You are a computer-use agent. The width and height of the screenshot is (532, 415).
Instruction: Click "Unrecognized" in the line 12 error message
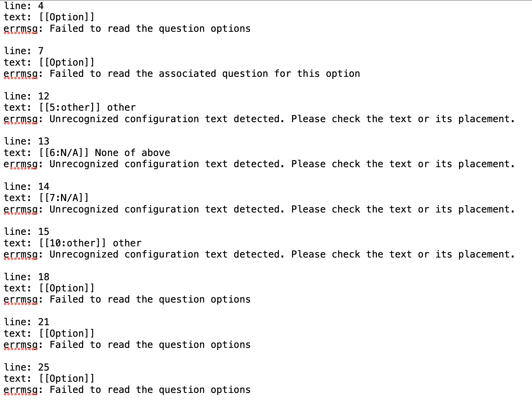click(x=84, y=119)
